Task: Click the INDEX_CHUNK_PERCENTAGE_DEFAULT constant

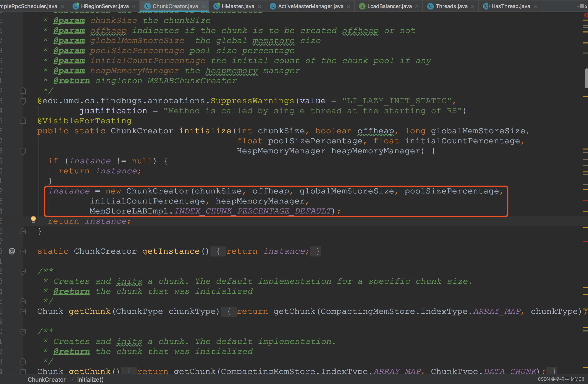Action: point(253,211)
